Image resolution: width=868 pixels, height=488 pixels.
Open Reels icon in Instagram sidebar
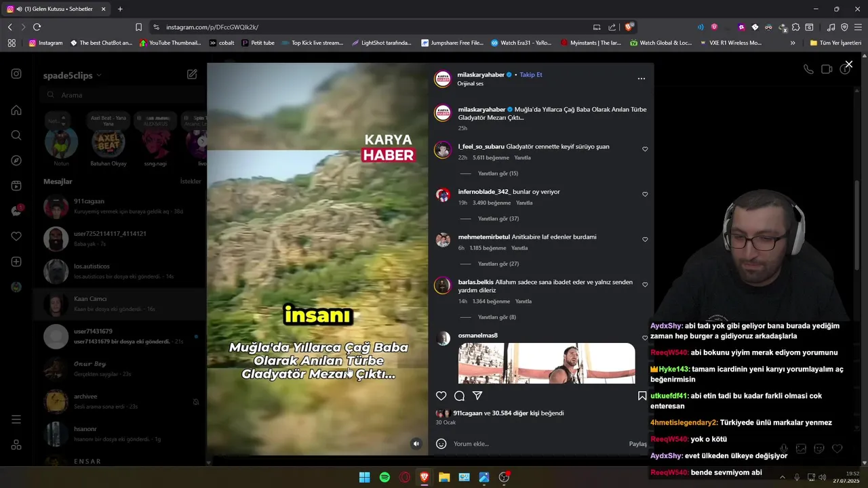tap(16, 186)
